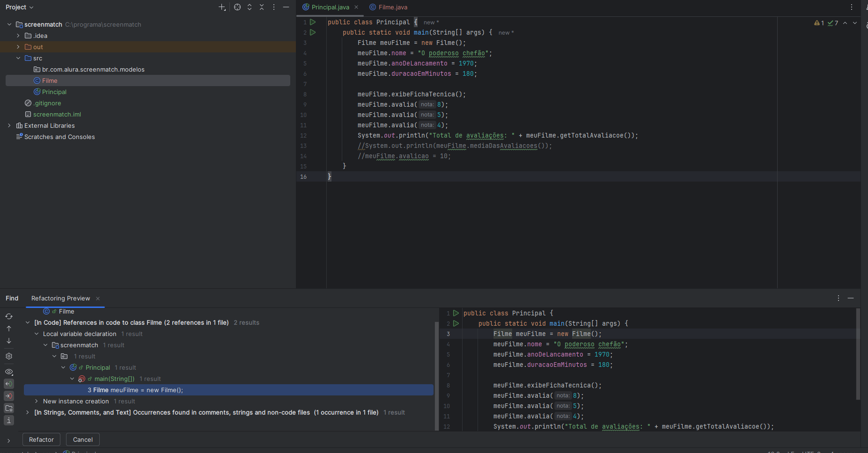Toggle the info preview button

(9, 420)
